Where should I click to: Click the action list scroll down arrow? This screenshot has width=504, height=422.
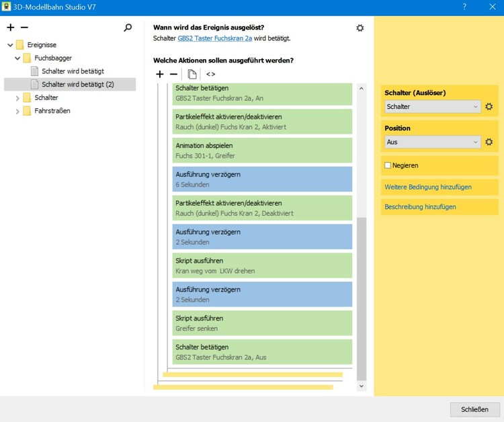(362, 386)
